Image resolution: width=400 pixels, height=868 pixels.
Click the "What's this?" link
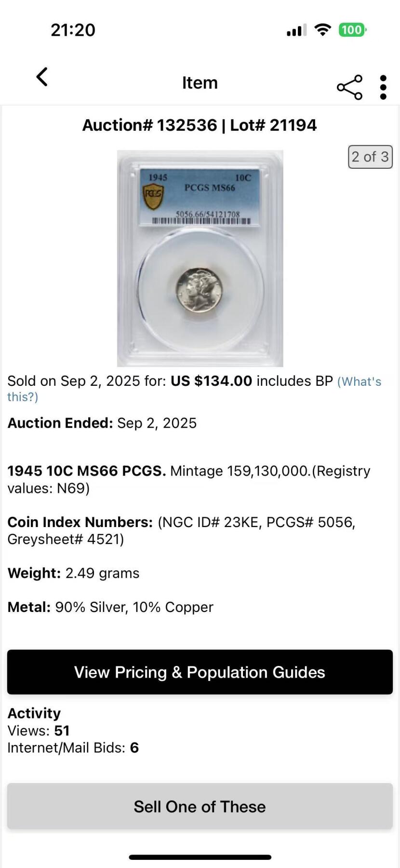pyautogui.click(x=359, y=382)
